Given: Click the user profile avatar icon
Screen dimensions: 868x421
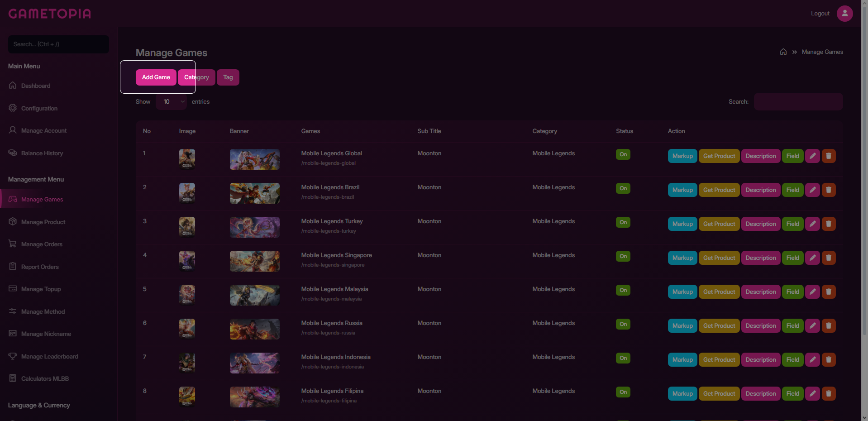Looking at the screenshot, I should (x=844, y=14).
